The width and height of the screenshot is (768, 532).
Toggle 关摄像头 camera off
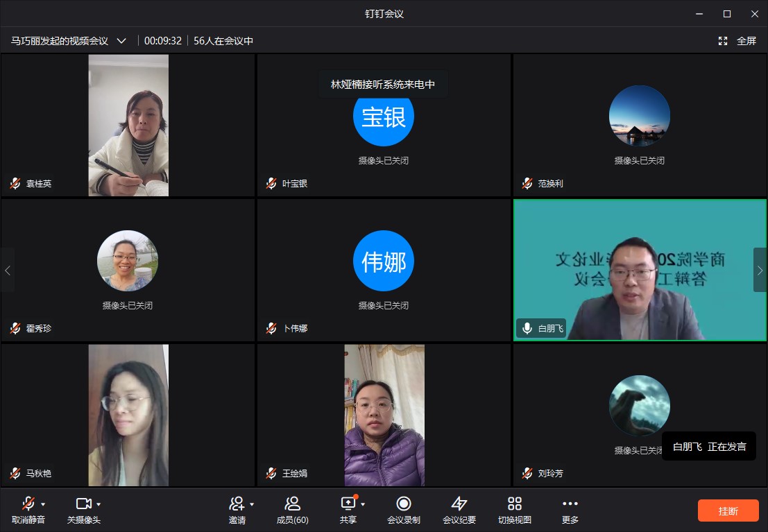pos(83,504)
